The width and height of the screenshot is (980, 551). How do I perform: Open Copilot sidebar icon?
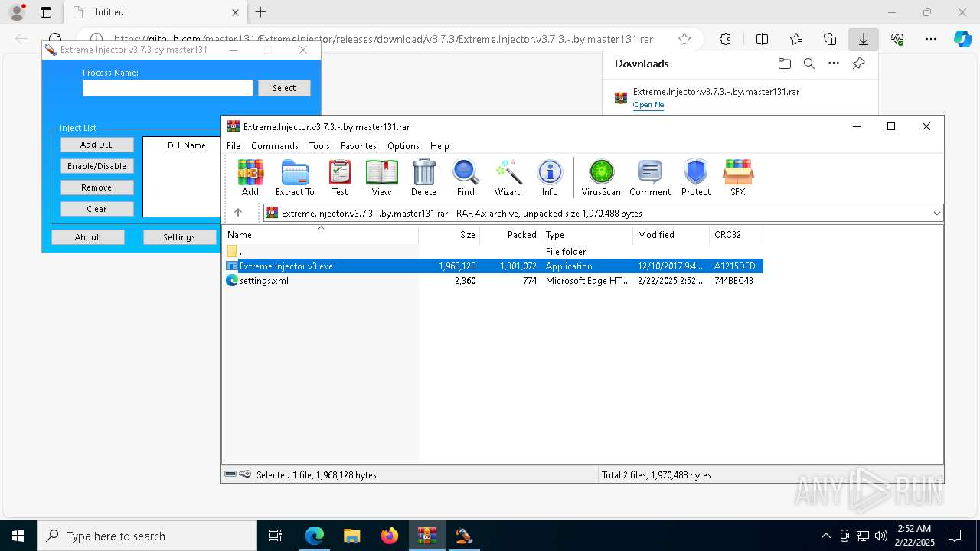(963, 39)
